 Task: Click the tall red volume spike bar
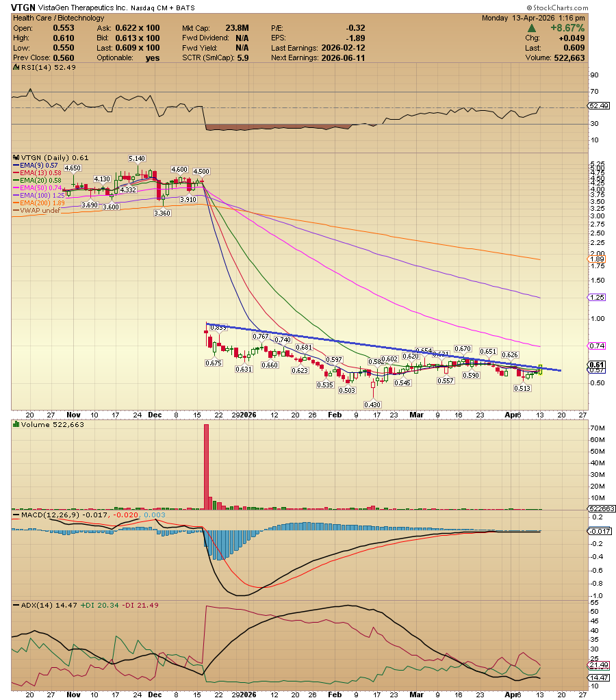point(207,467)
